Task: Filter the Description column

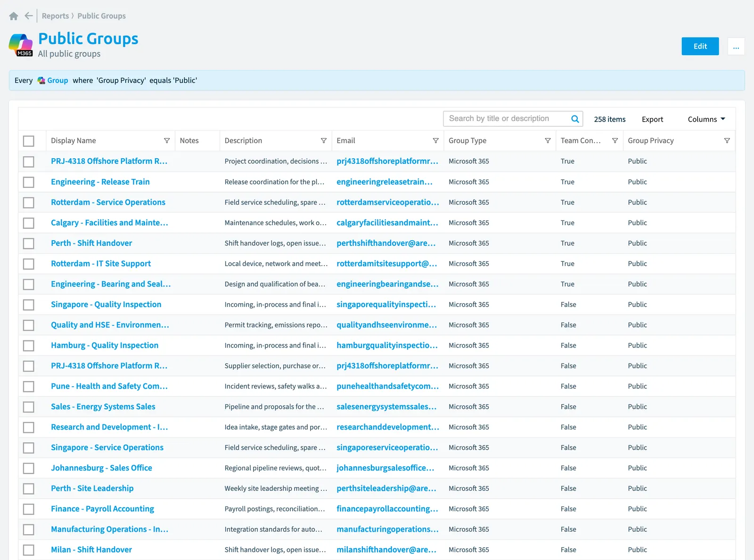Action: coord(324,141)
